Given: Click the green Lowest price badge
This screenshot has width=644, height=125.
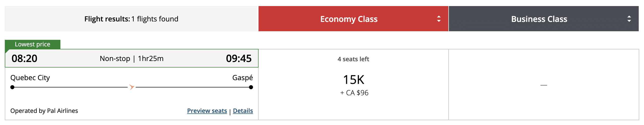Looking at the screenshot, I should (x=32, y=44).
